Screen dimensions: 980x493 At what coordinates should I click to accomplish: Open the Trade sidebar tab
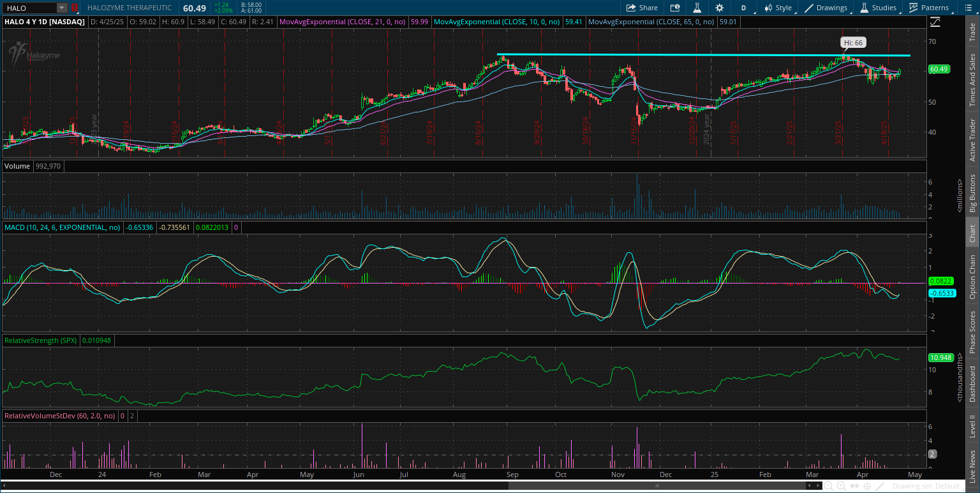click(x=972, y=33)
